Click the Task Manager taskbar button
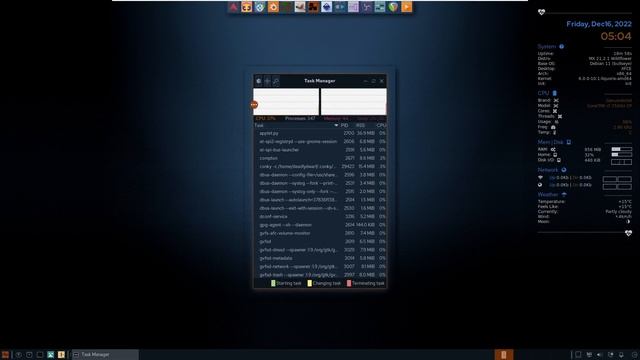This screenshot has height=360, width=640. (105, 355)
